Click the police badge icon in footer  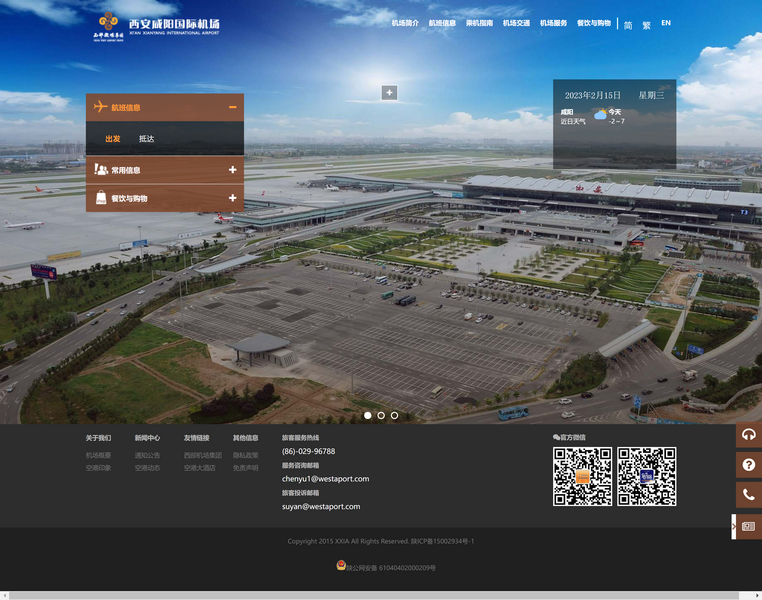(x=341, y=566)
